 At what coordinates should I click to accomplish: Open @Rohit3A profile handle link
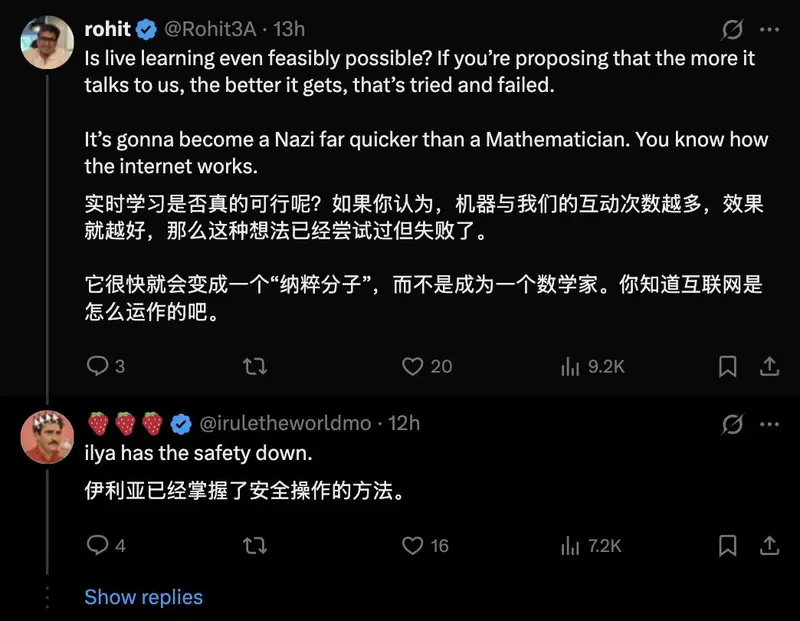pos(210,29)
